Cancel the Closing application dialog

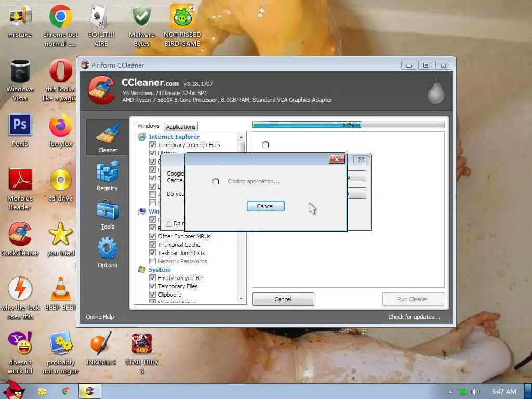pos(265,206)
